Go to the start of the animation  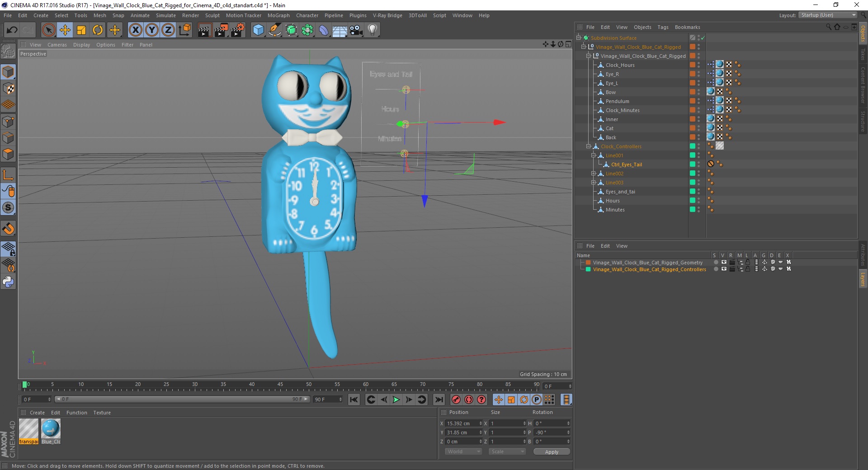point(354,399)
